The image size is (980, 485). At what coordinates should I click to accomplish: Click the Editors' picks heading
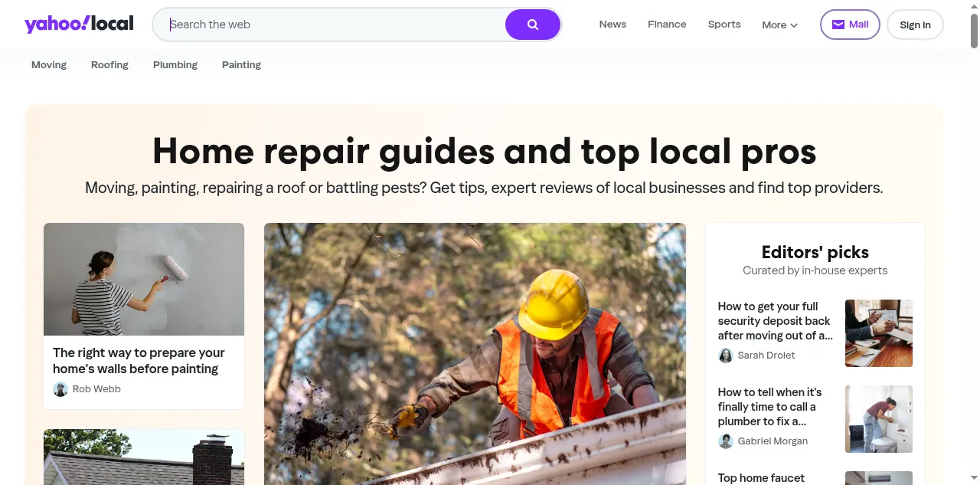815,252
